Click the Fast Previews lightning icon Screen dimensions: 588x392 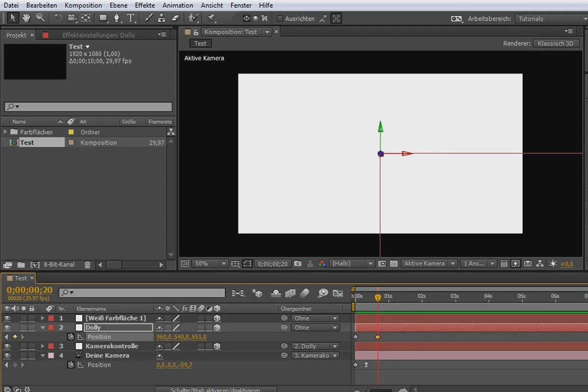(515, 264)
